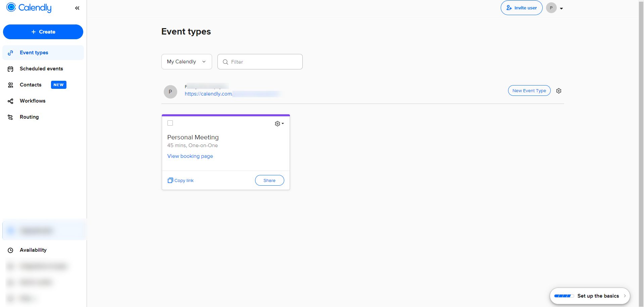Screen dimensions: 644x307
Task: Open the user settings gear icon beside New Event Type
Action: pyautogui.click(x=559, y=91)
